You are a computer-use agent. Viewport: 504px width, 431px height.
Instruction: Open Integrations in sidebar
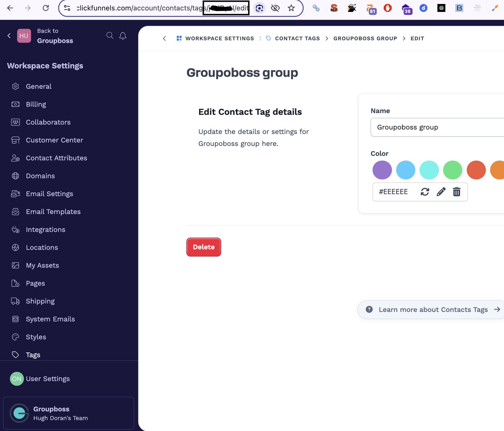[45, 229]
